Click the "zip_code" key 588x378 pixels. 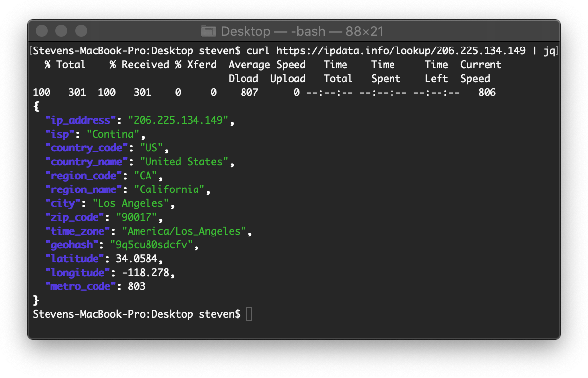(x=75, y=218)
